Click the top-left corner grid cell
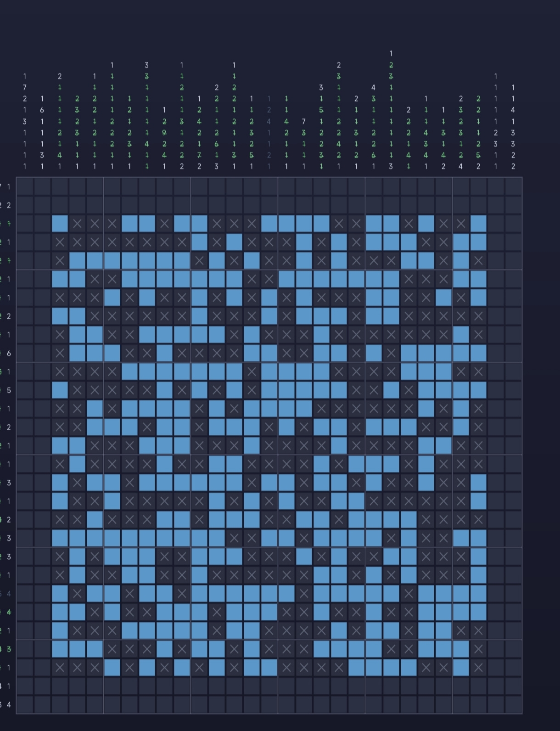 (x=25, y=187)
